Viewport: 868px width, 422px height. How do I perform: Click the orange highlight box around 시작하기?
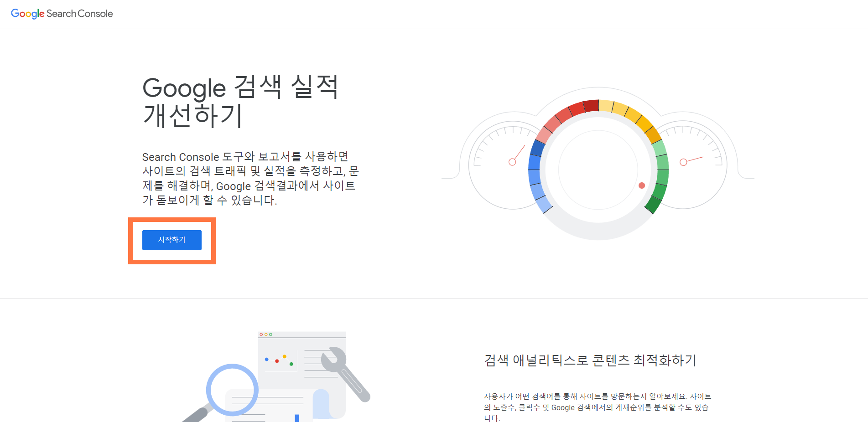[x=172, y=241]
